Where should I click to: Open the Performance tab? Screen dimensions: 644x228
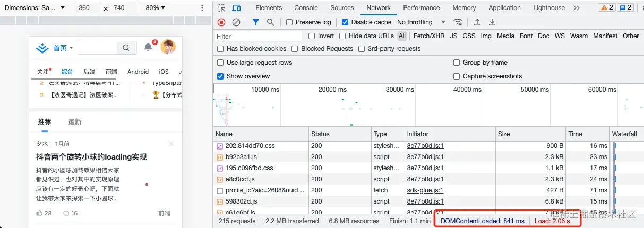(421, 8)
